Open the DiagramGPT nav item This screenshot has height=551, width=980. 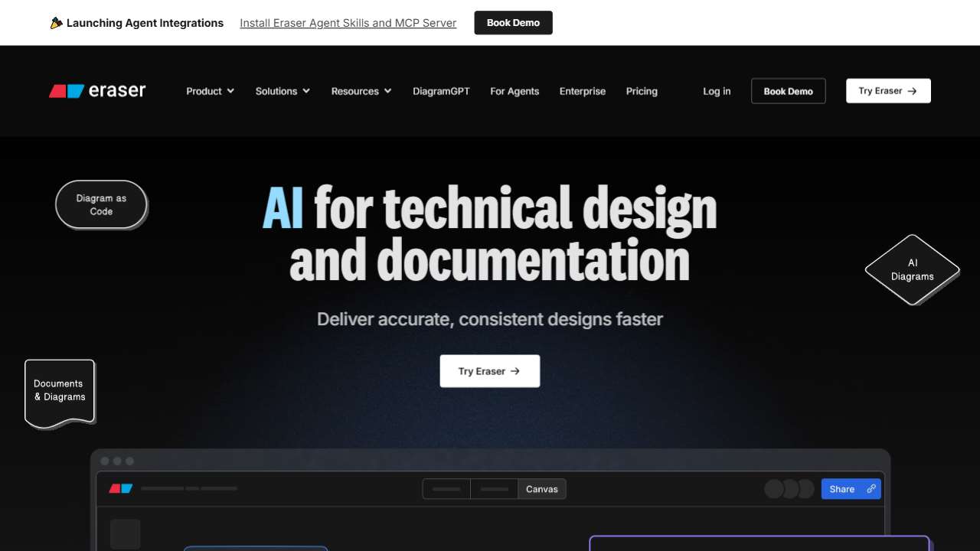click(441, 91)
